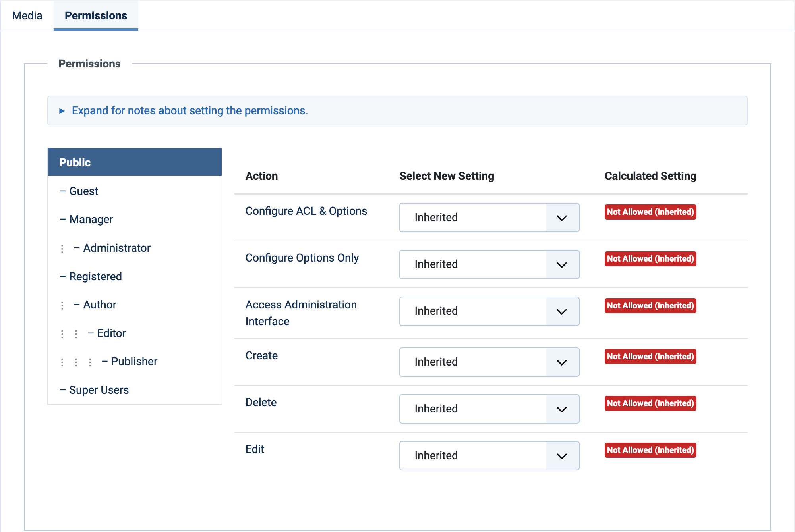Open Configure ACL & Options setting dropdown
This screenshot has width=795, height=532.
[x=489, y=218]
